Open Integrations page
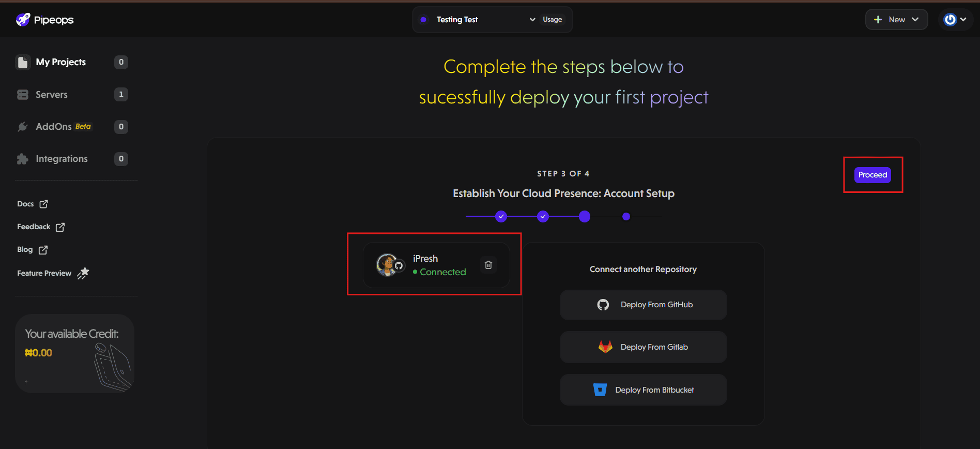 (x=62, y=159)
